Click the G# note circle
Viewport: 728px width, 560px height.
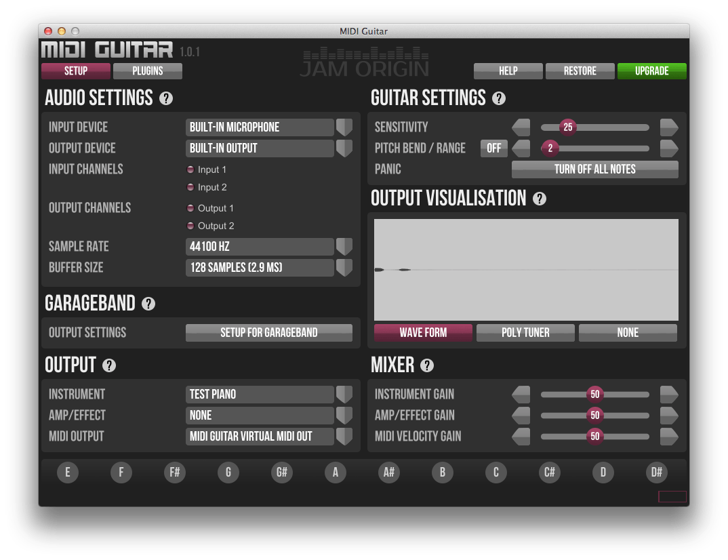[x=282, y=473]
